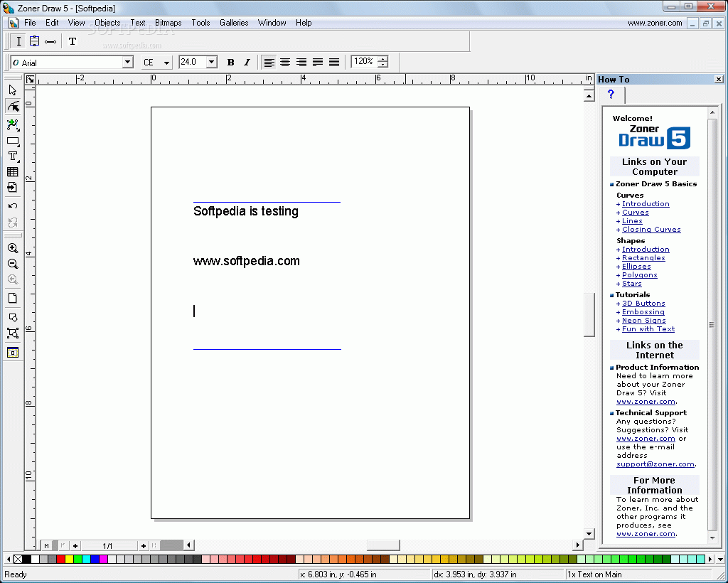
Task: Click the zoom to objects shapes icon
Action: 13,317
